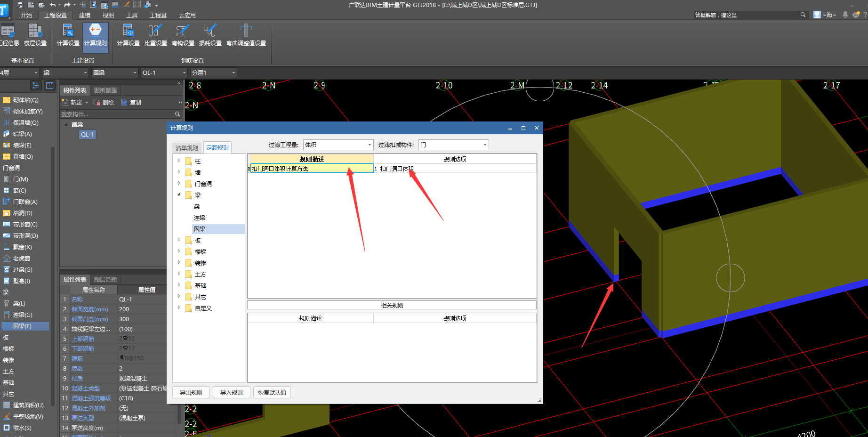This screenshot has width=868, height=437.
Task: Click 删除 button in component list
Action: pos(104,102)
